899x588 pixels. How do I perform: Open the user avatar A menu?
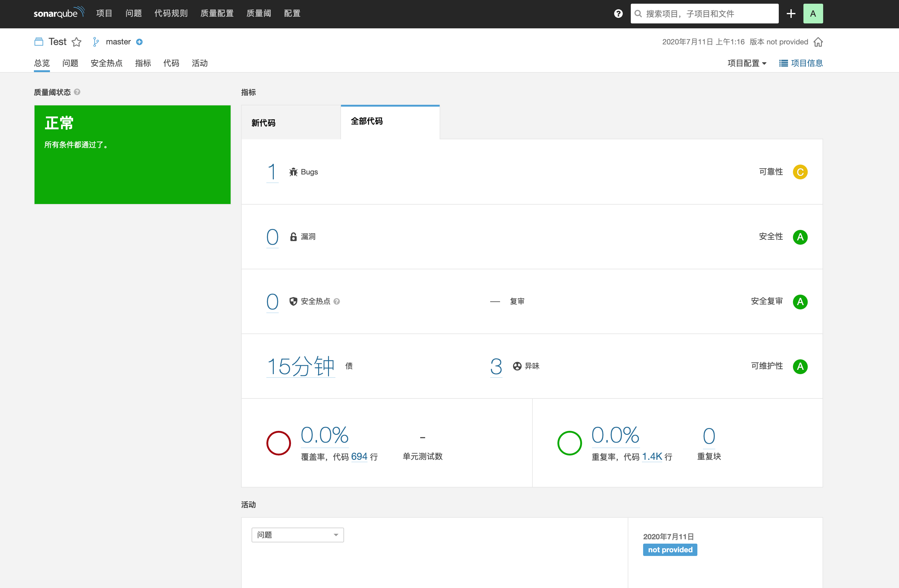[x=813, y=14]
